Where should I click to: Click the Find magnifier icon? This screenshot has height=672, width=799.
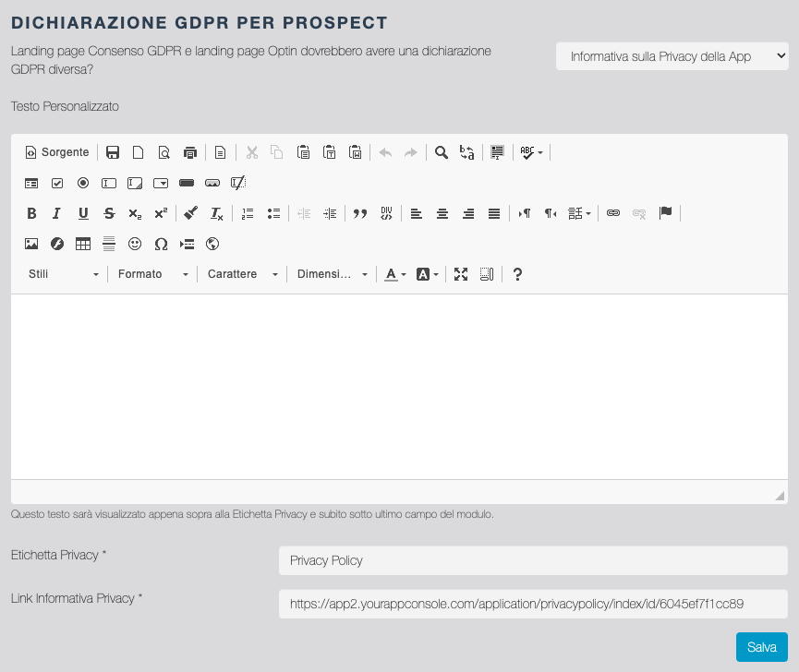click(x=442, y=152)
